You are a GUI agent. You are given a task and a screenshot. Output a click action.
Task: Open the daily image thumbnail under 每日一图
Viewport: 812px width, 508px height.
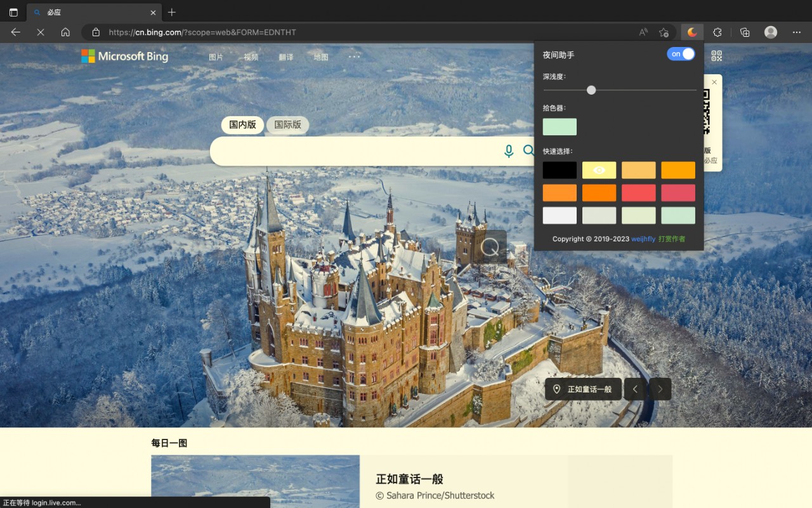tap(256, 481)
